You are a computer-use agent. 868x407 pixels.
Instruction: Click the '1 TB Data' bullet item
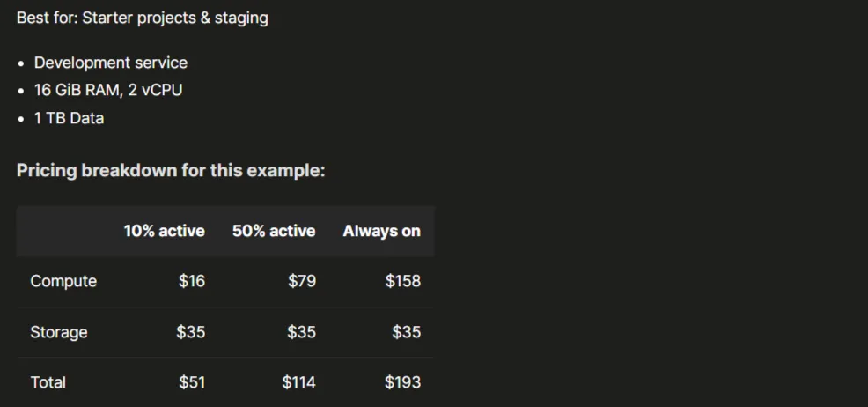(x=70, y=119)
